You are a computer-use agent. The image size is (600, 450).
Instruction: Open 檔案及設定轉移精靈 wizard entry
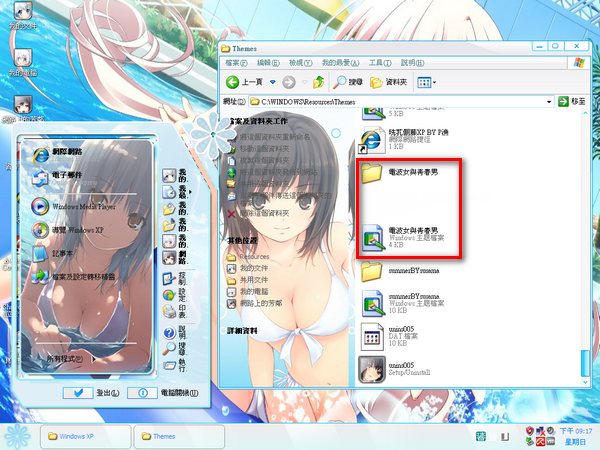click(x=73, y=277)
